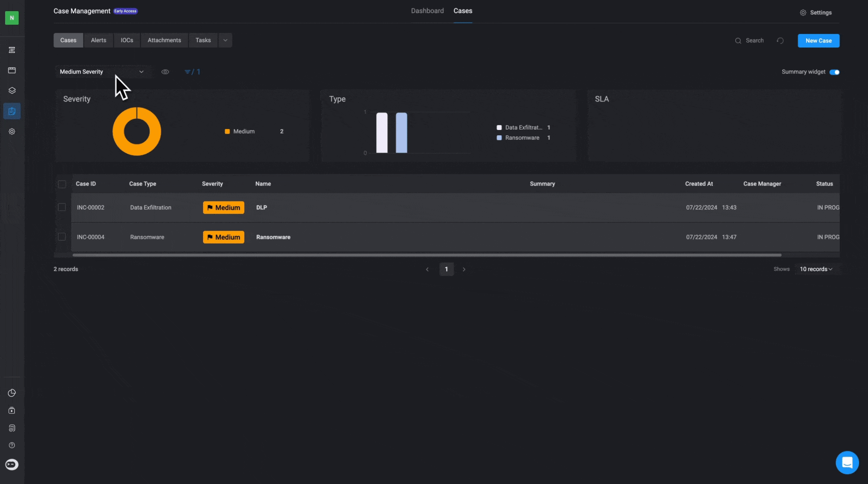Disable the Summary widget switch
The width and height of the screenshot is (868, 484).
tap(834, 72)
